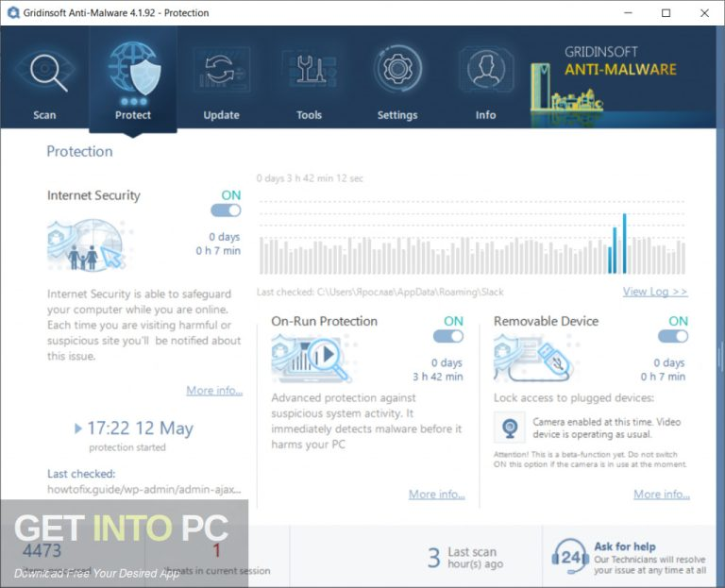Open the Info person icon
This screenshot has width=725, height=588.
(x=486, y=69)
